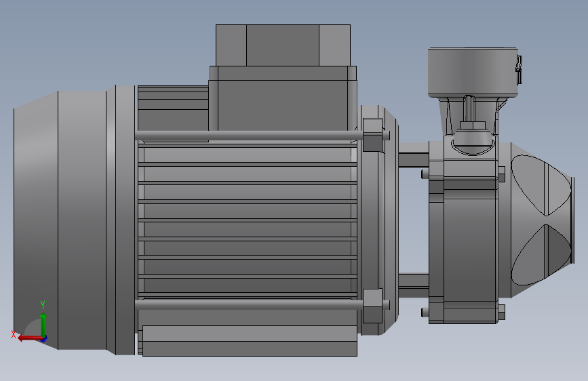The height and width of the screenshot is (381, 588).
Task: Select the finned motor housing body
Action: coord(248,220)
